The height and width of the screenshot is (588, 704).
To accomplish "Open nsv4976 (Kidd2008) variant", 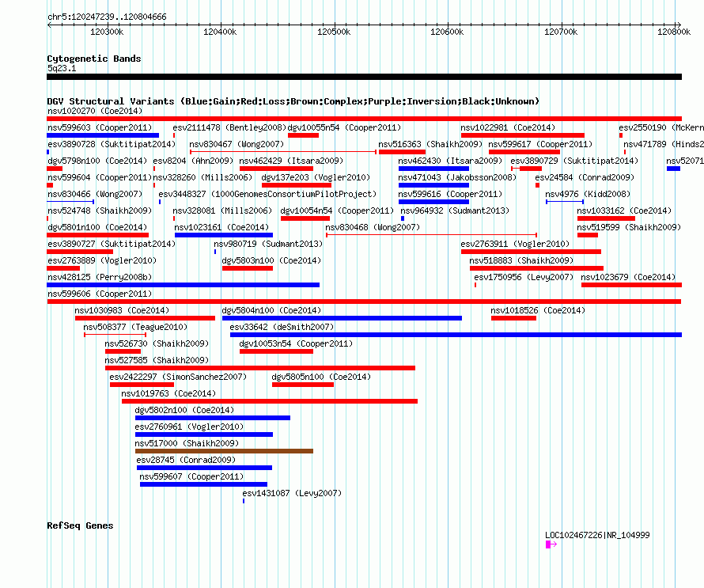I will coord(588,194).
